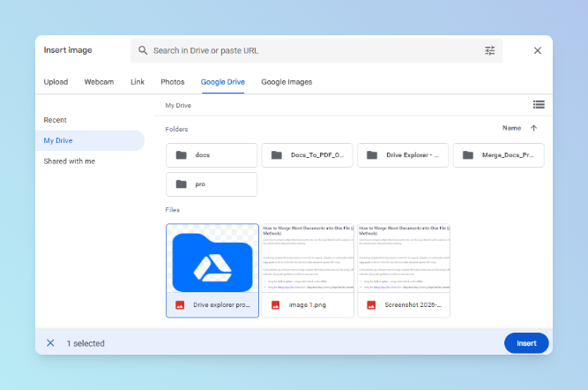588x390 pixels.
Task: Click the My Drive breadcrumb
Action: click(x=178, y=106)
